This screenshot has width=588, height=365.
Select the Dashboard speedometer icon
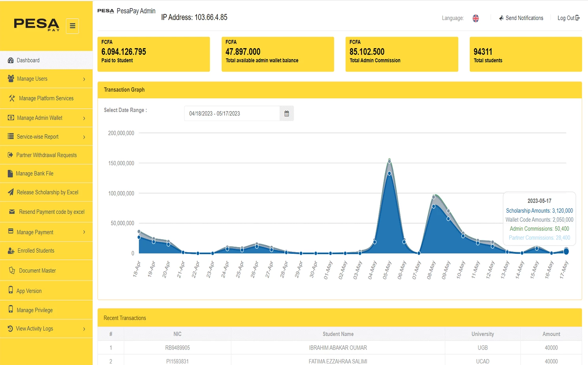tap(10, 60)
